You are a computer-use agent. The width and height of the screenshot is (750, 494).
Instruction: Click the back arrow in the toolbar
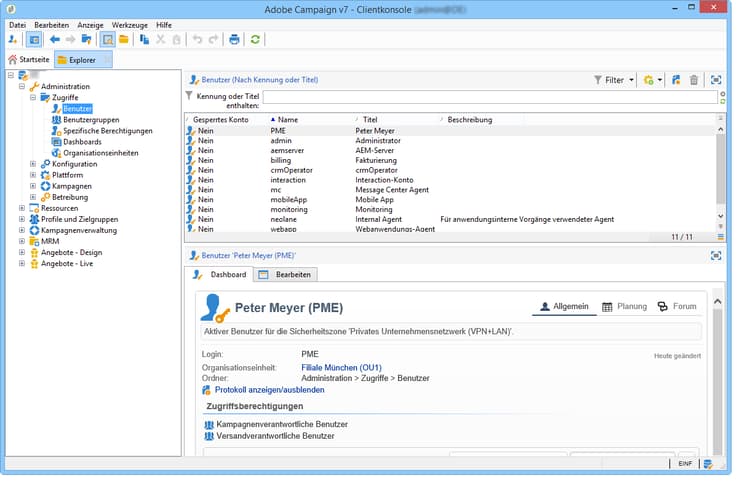55,40
